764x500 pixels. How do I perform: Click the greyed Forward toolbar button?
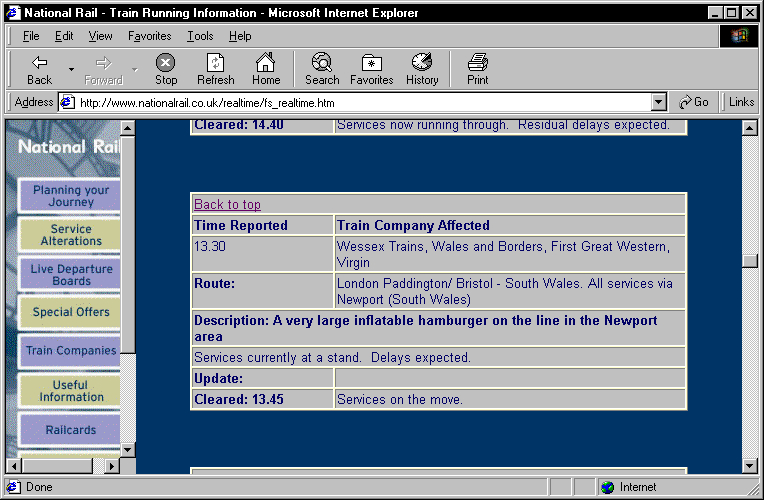(x=103, y=70)
